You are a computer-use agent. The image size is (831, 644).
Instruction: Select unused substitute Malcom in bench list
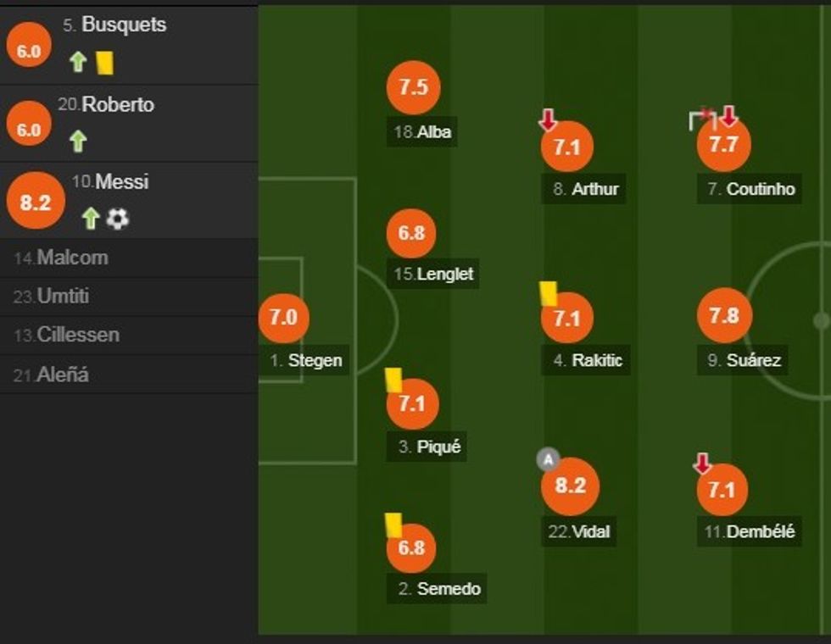coord(61,258)
